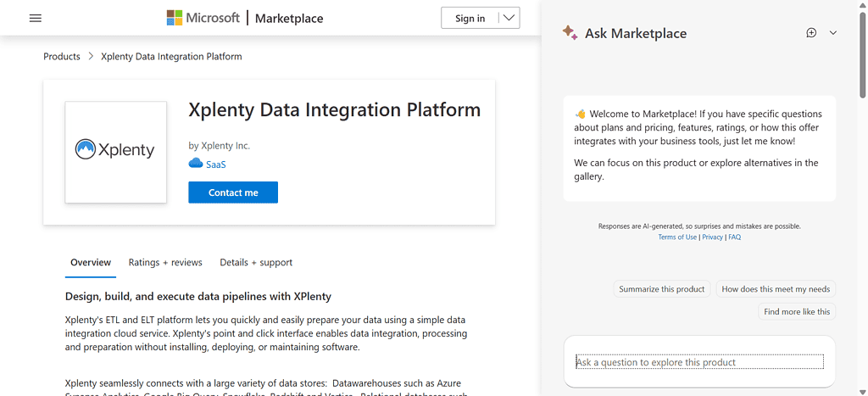Click Summarize this product suggestion
Screen dimensions: 868x396
(662, 289)
